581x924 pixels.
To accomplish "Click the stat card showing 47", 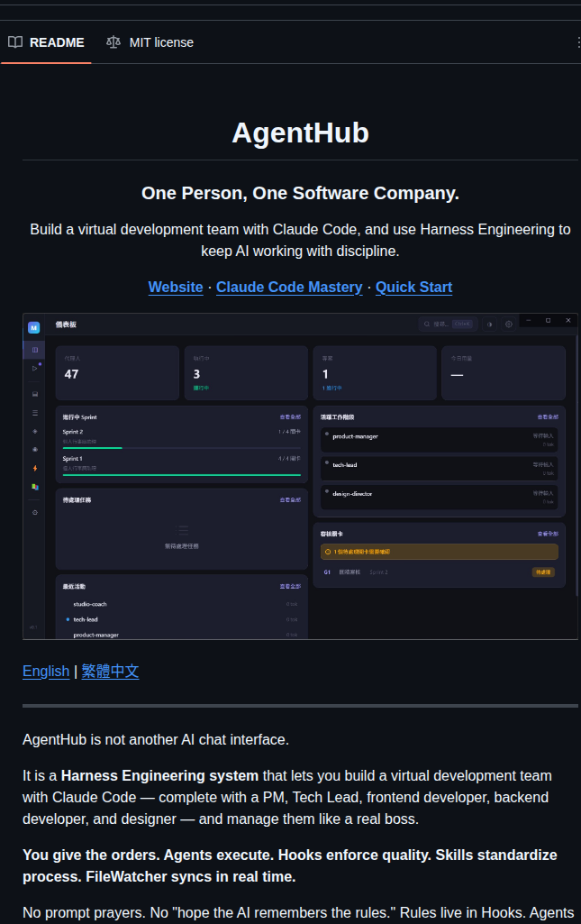I will tap(117, 373).
